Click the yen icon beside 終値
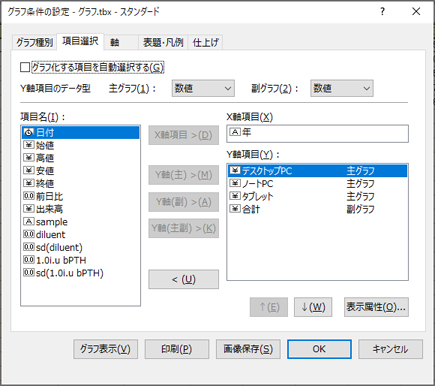Screen dimensions: 435x386 click(x=29, y=183)
